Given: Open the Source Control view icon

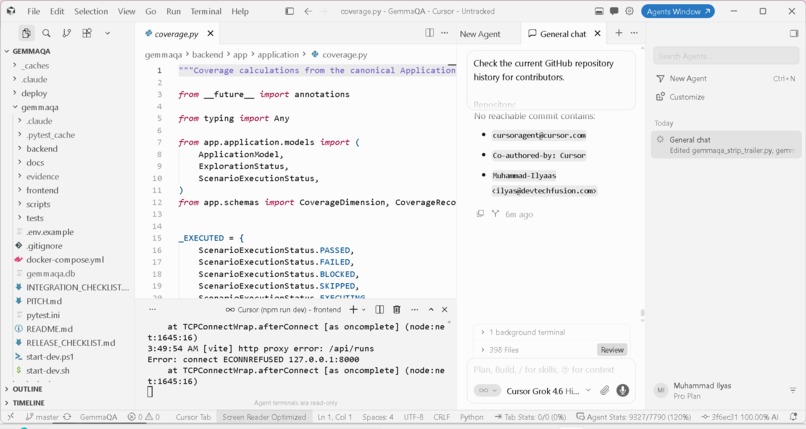Looking at the screenshot, I should point(66,33).
